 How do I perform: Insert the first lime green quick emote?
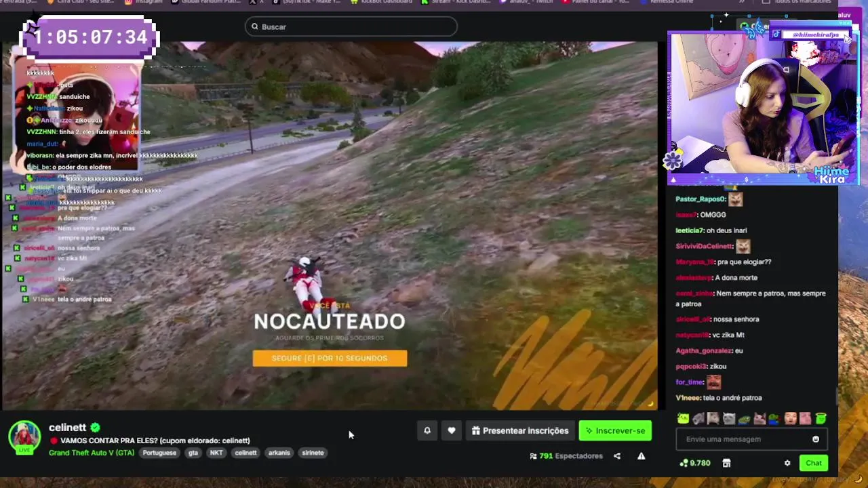[x=683, y=419]
